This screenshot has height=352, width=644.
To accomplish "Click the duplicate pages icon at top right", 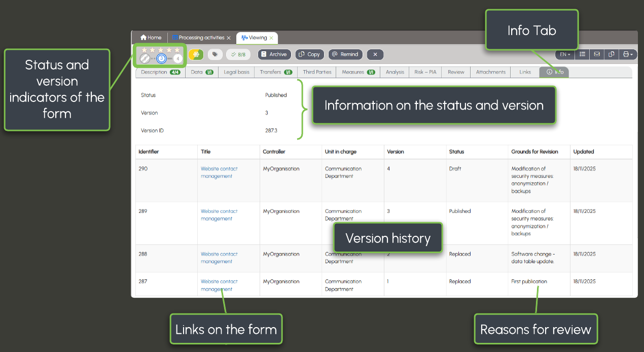I will click(612, 54).
